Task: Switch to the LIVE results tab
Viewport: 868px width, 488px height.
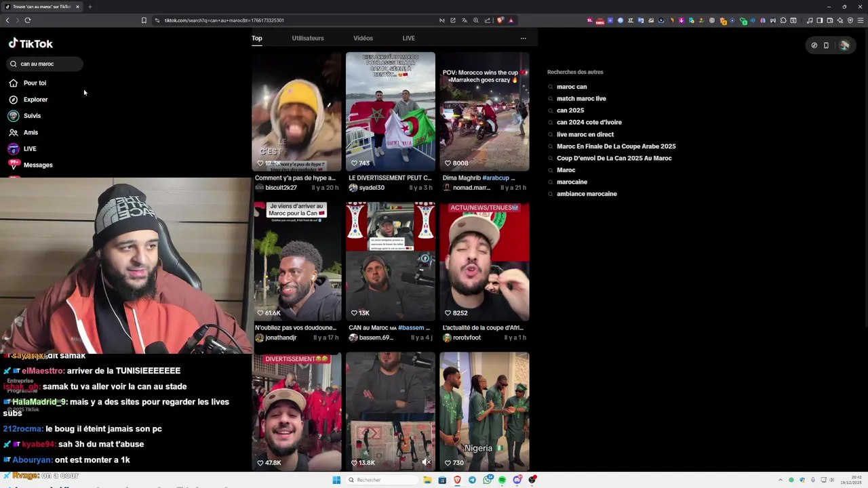Action: [x=408, y=38]
